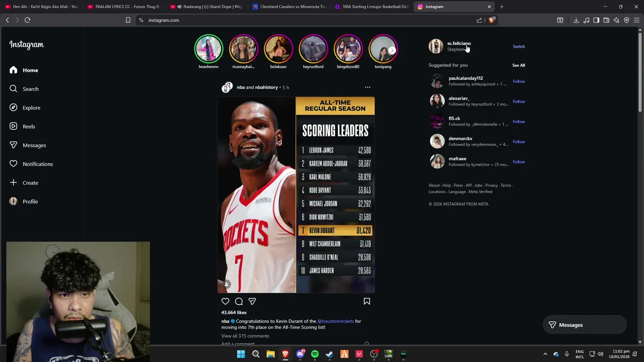The width and height of the screenshot is (644, 362).
Task: Switch to NBA Starting Lineups tab
Action: (x=371, y=7)
